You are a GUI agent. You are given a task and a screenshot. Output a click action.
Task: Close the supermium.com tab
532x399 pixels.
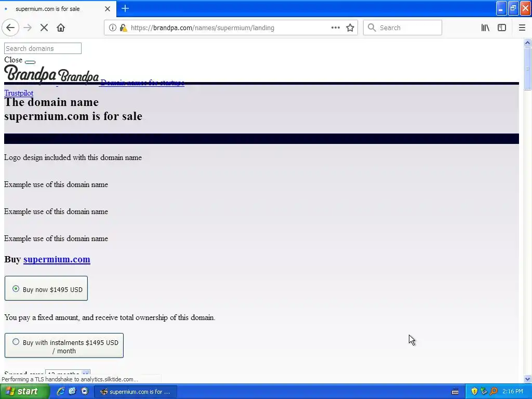pos(108,9)
